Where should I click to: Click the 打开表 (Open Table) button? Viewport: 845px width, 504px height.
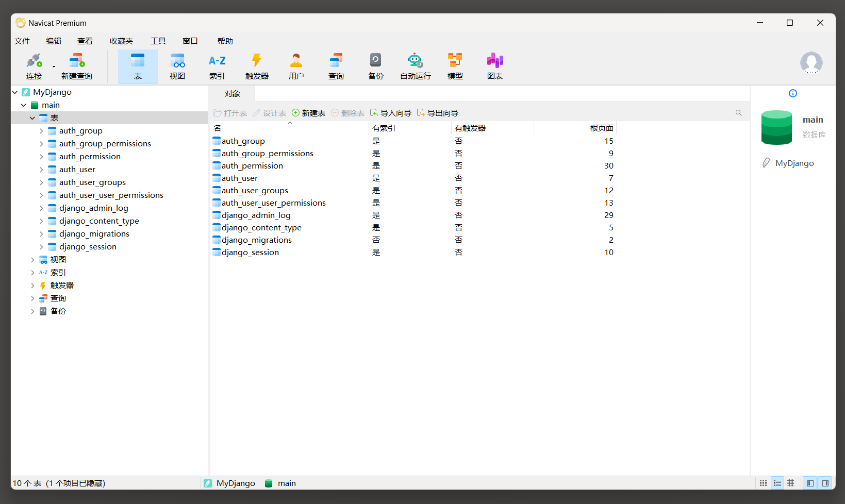click(x=230, y=113)
